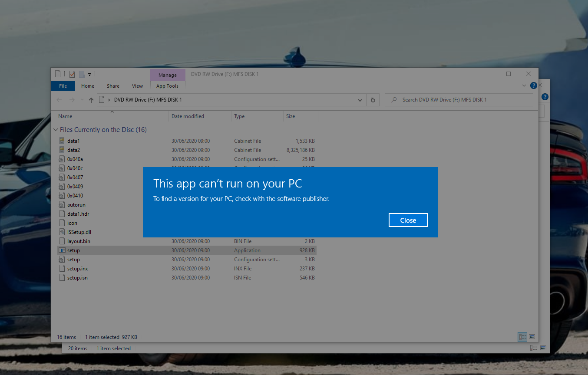Switch to Large icons view in status bar
This screenshot has height=375, width=588.
pyautogui.click(x=532, y=337)
